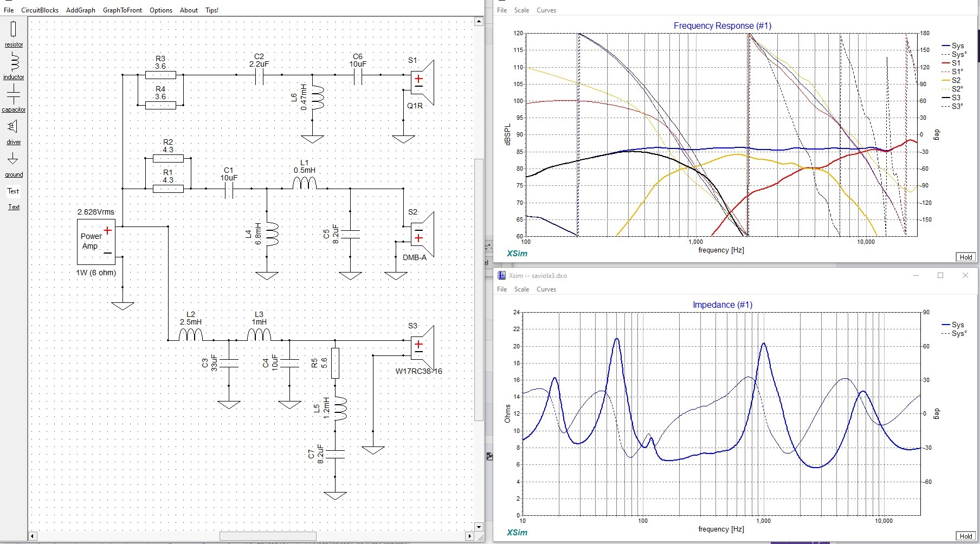Pick the underlined Text tool

tap(14, 206)
